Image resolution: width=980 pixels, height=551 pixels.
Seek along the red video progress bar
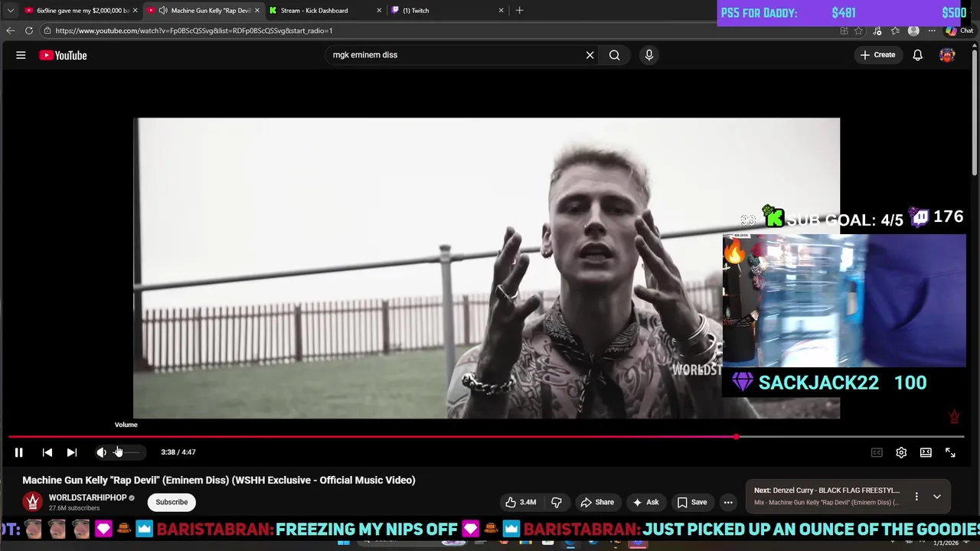(x=486, y=437)
